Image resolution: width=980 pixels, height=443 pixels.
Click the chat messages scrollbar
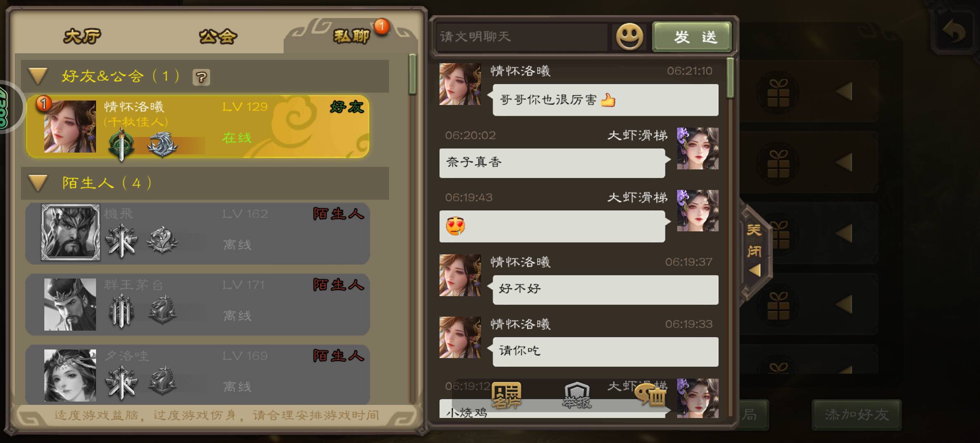click(730, 78)
